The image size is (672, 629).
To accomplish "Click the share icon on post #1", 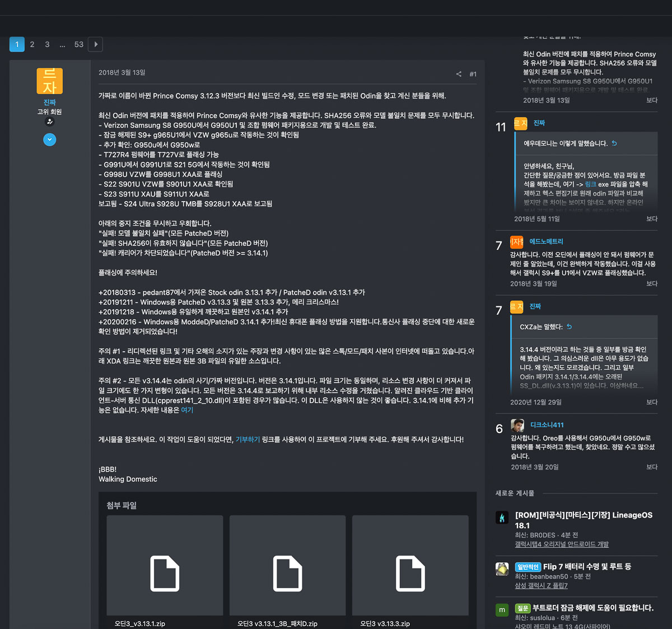I will tap(459, 74).
